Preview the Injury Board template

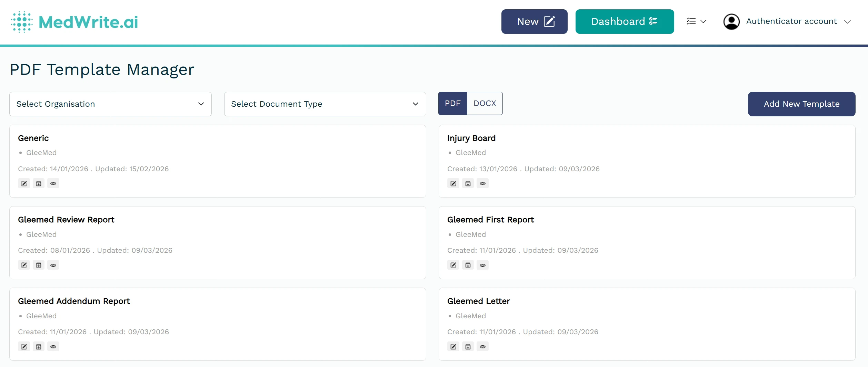482,183
